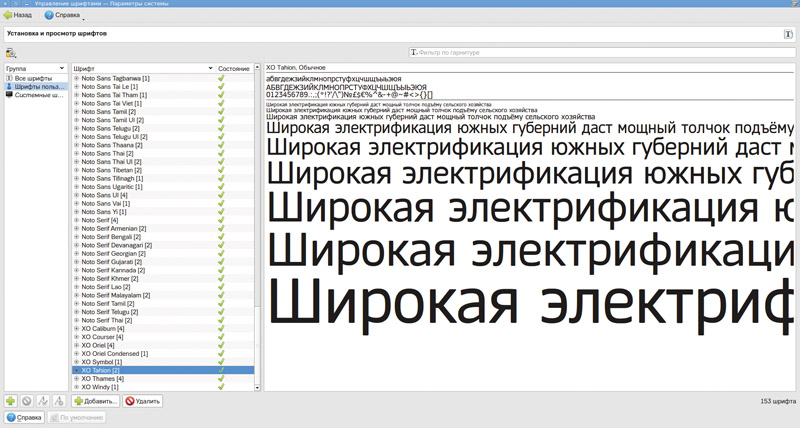The image size is (800, 428).
Task: Click the Добавить... button
Action: pyautogui.click(x=95, y=401)
